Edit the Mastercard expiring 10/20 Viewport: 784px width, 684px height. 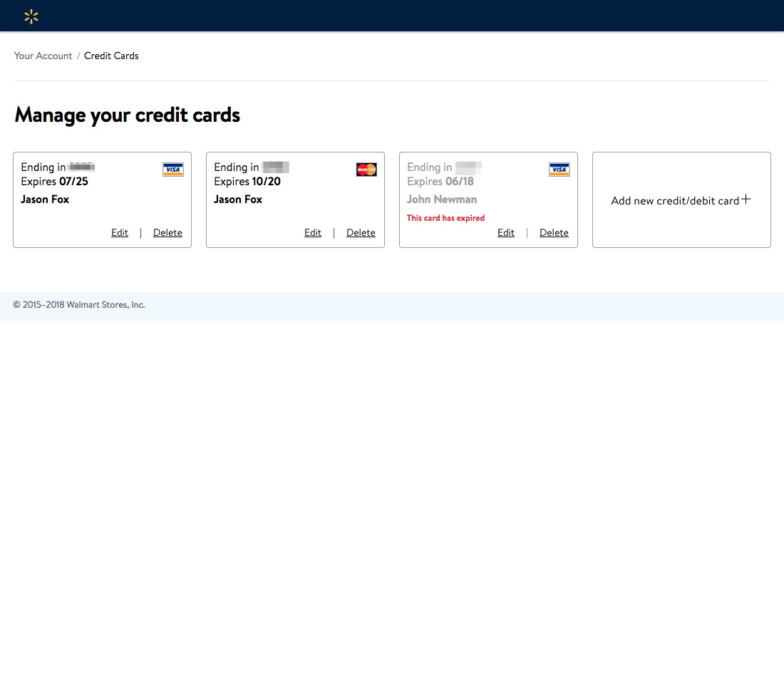point(312,232)
